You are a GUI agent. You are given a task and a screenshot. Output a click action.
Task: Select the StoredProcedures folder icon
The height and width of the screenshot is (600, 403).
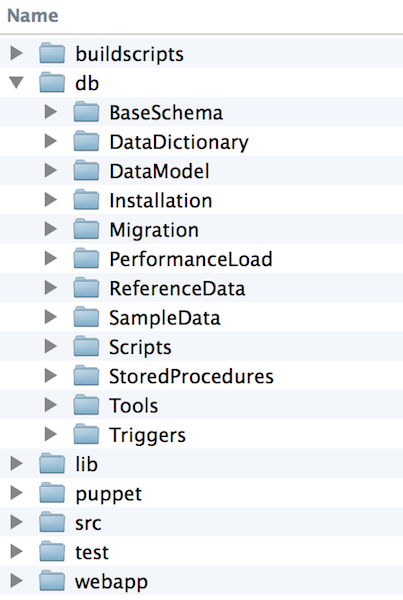click(x=86, y=376)
